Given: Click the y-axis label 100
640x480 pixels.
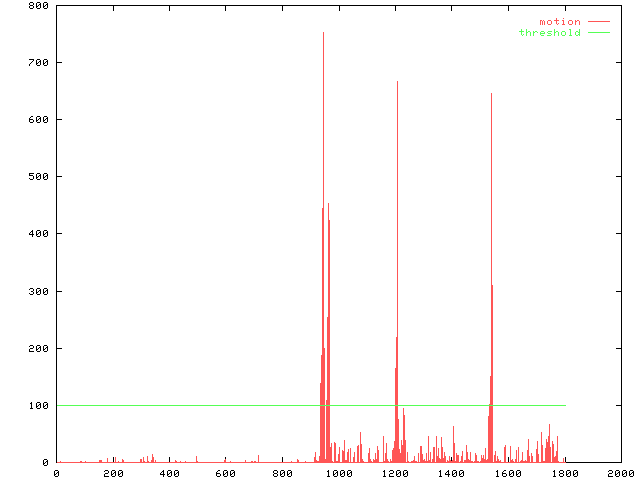Looking at the screenshot, I should pyautogui.click(x=39, y=406).
